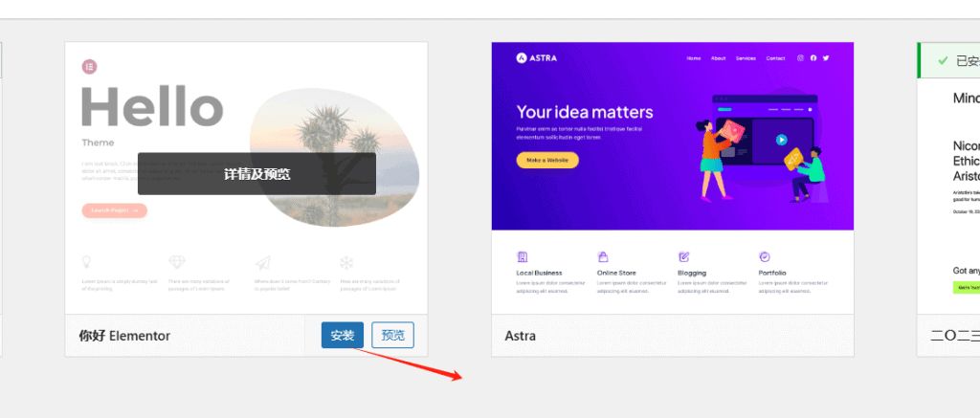Click the paper plane icon in Hello preview
This screenshot has height=418, width=980.
[262, 261]
